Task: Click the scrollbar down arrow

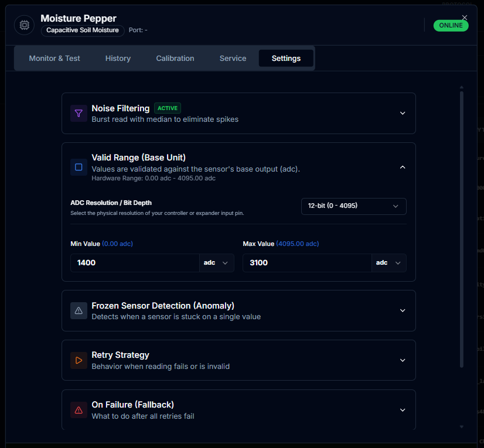Action: (462, 427)
